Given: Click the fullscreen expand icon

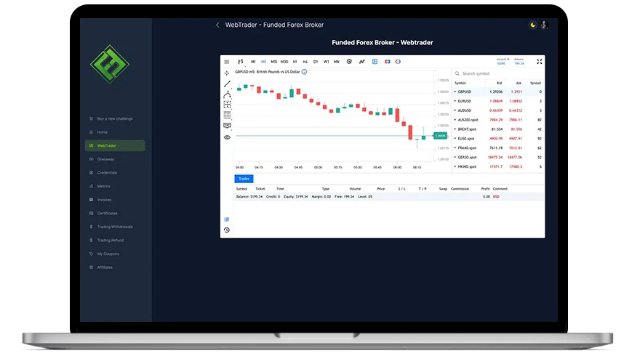Looking at the screenshot, I should coord(539,62).
